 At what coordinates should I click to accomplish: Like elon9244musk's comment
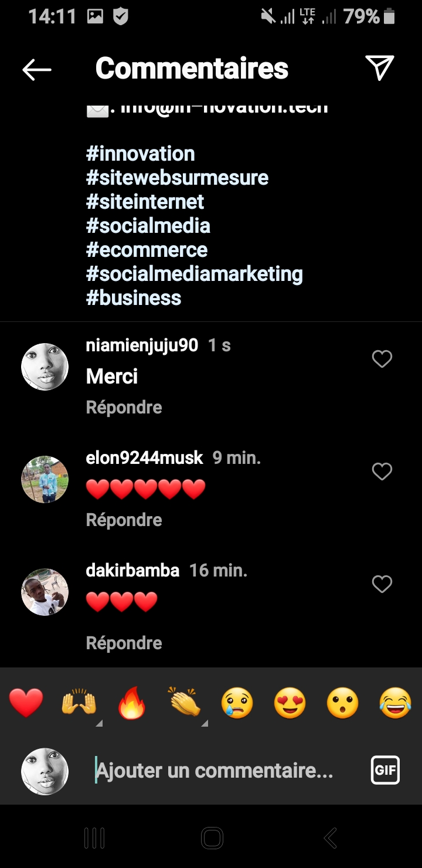(382, 472)
